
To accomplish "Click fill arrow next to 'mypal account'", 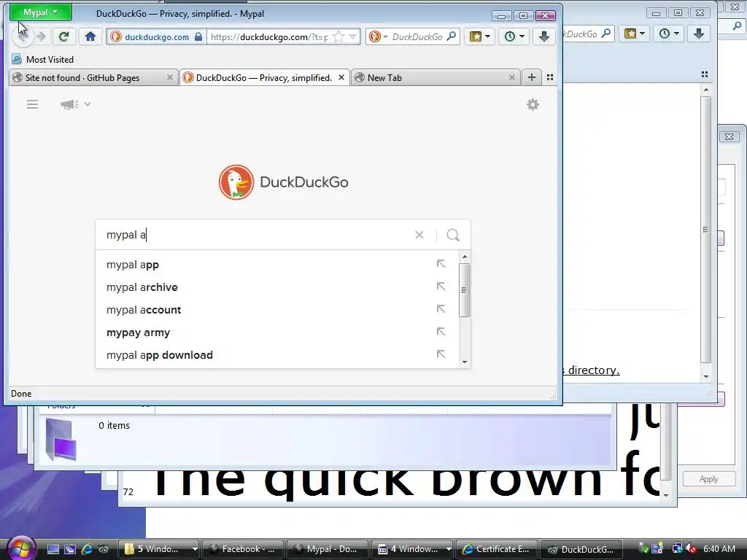I will tap(441, 309).
